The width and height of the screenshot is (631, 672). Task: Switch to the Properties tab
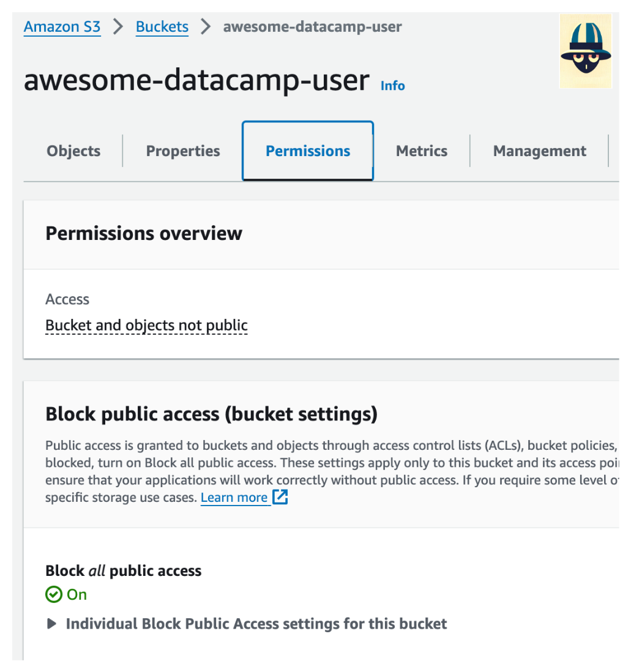click(x=183, y=151)
